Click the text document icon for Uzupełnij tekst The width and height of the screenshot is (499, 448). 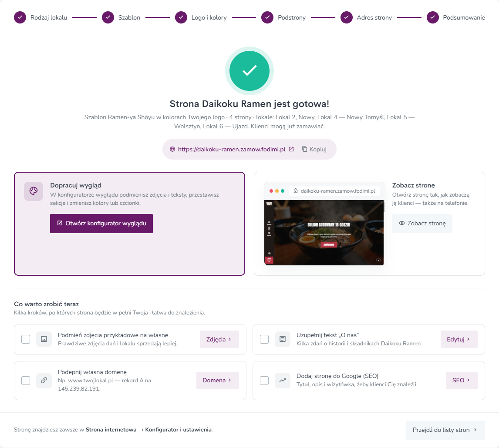[283, 339]
